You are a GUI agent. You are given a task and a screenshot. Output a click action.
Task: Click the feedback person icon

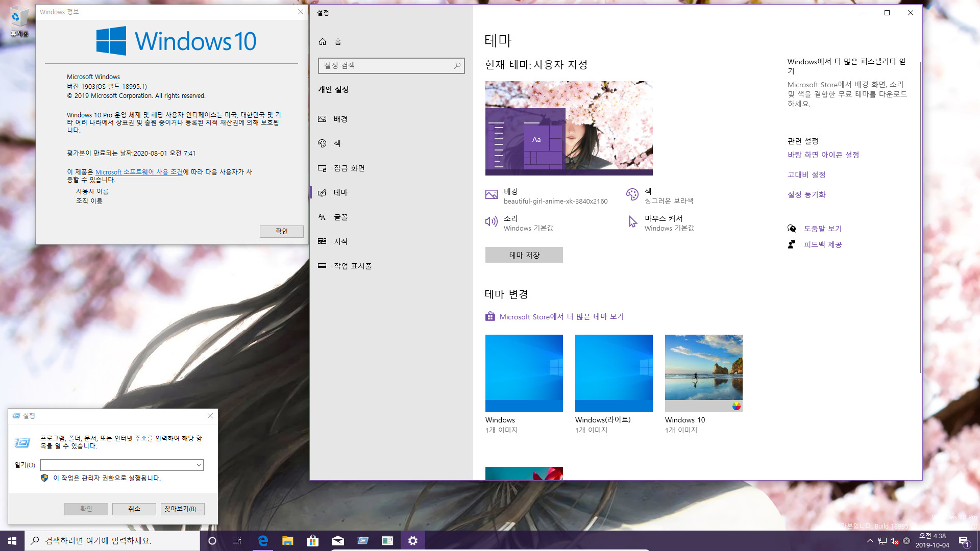(792, 244)
